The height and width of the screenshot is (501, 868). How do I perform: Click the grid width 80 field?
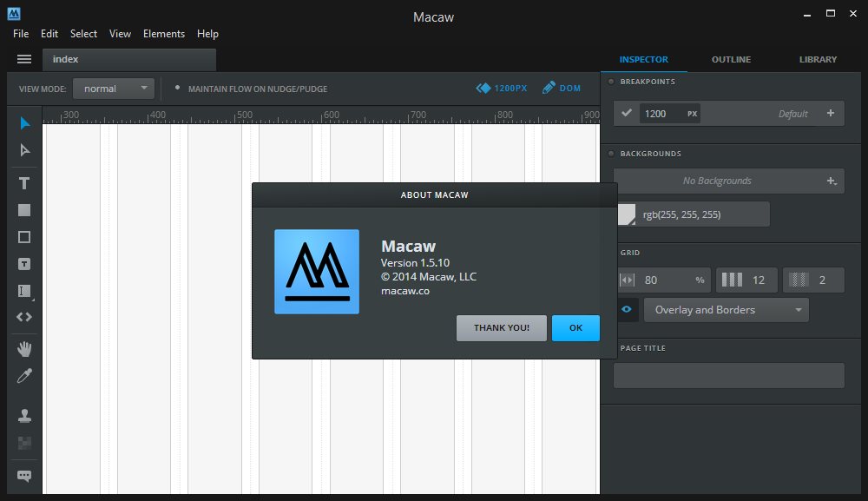click(x=664, y=280)
